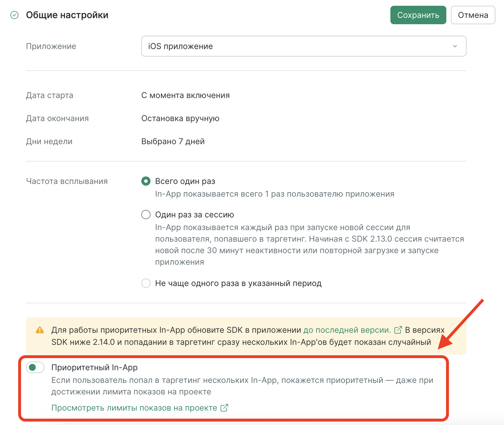Click the Сохранить button
The image size is (504, 425).
[418, 15]
